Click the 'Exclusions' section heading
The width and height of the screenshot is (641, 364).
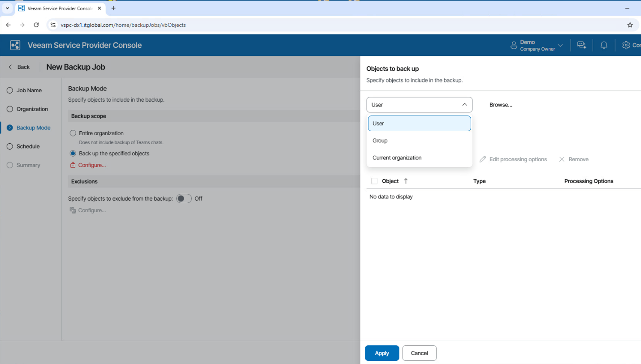click(84, 182)
